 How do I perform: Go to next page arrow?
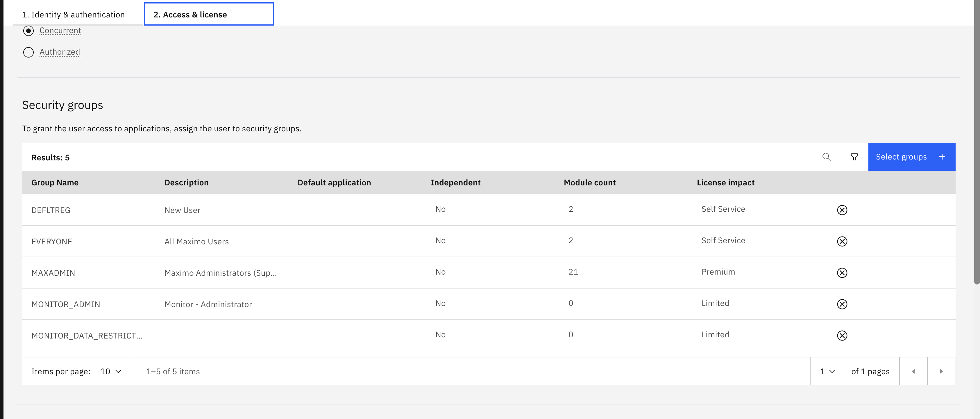click(941, 371)
